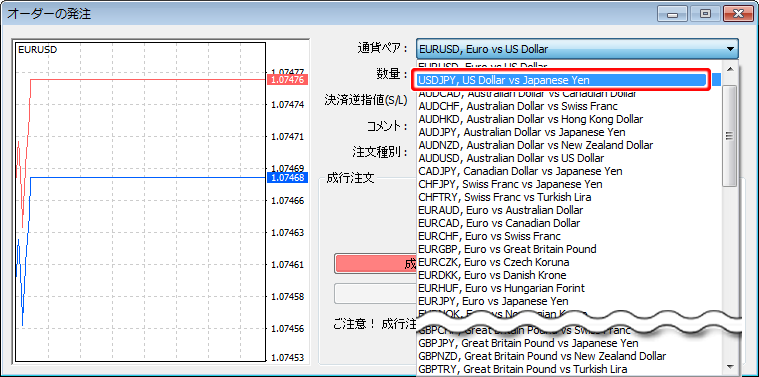Select EURGBP, Euro vs Great Britain Pound
759x377 pixels.
click(x=569, y=249)
